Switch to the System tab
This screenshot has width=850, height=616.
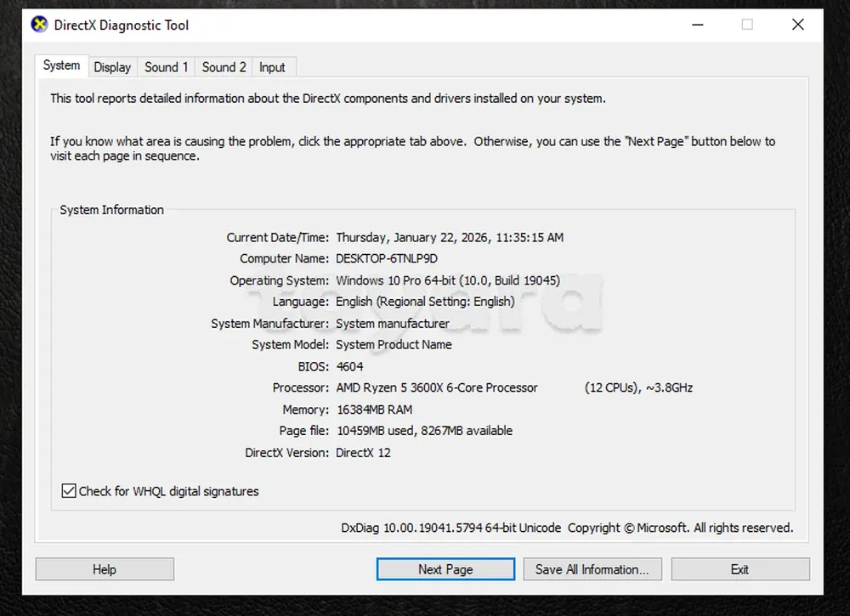click(x=61, y=65)
